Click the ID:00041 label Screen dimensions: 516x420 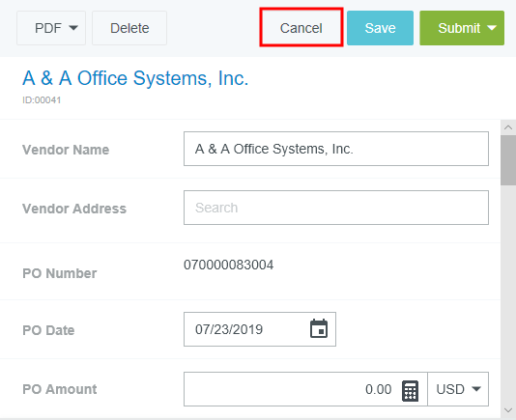tap(42, 100)
